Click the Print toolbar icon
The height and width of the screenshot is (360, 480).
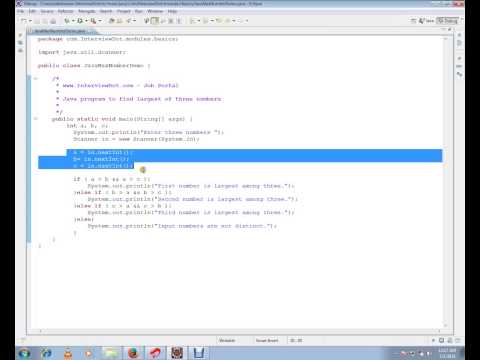point(53,21)
